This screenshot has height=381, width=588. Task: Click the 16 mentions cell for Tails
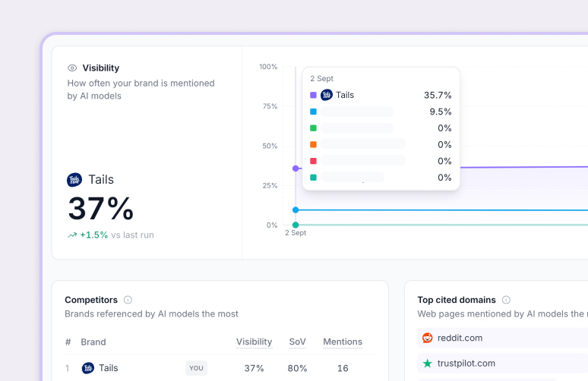[343, 368]
